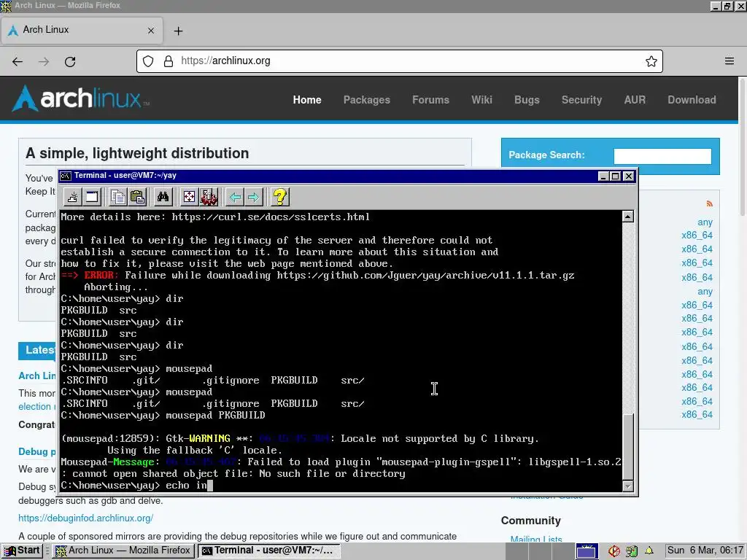Click the Firefox page scrollbar thumb

coord(742,147)
